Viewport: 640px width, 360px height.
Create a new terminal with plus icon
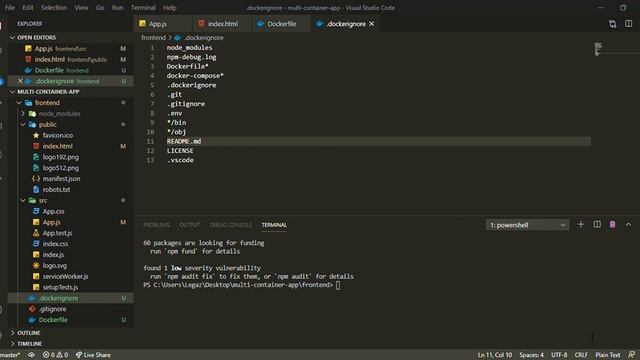pos(580,224)
